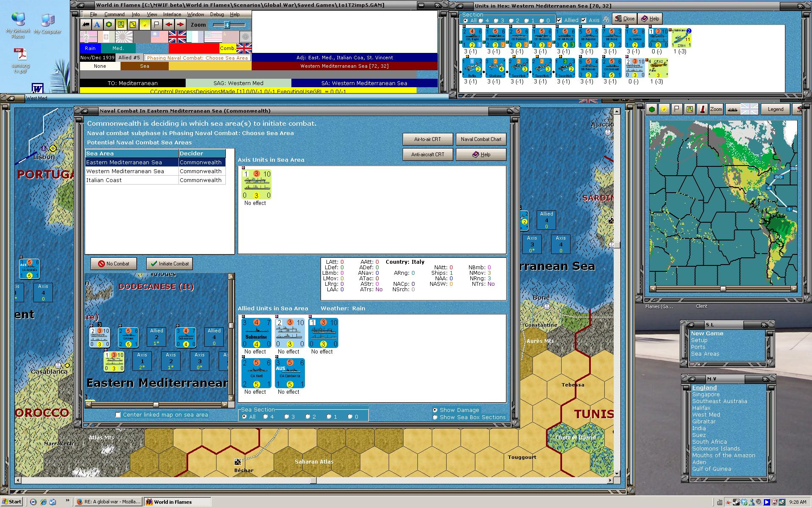Image resolution: width=812 pixels, height=508 pixels.
Task: Click the linked map vertical scrollbar up arrow
Action: tap(231, 276)
